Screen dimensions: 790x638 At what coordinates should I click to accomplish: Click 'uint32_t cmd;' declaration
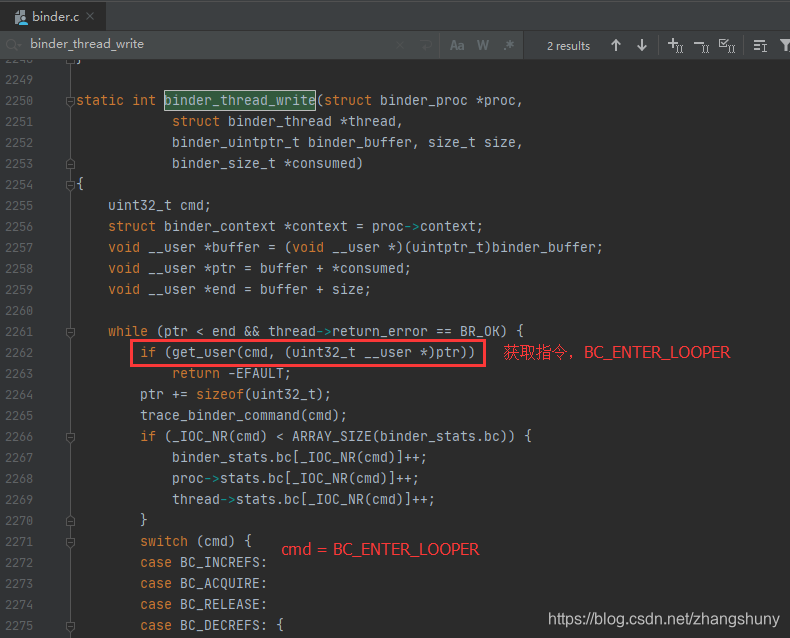159,206
